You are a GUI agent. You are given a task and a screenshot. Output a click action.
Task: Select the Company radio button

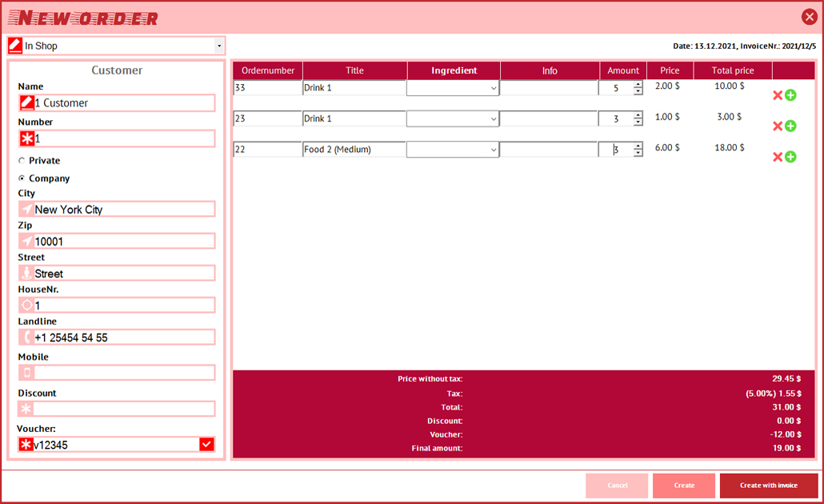[x=22, y=178]
